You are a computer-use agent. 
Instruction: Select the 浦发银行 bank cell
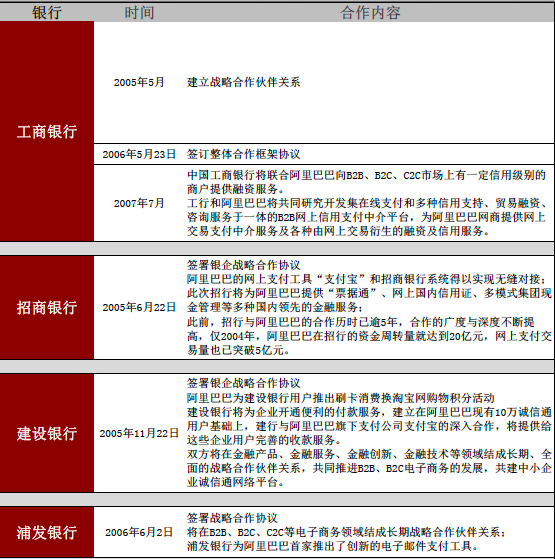[47, 532]
